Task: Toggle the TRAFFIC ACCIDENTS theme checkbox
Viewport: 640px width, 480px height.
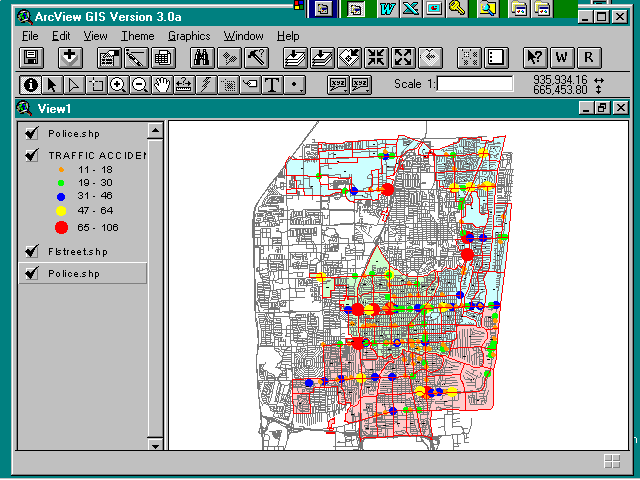Action: point(32,156)
